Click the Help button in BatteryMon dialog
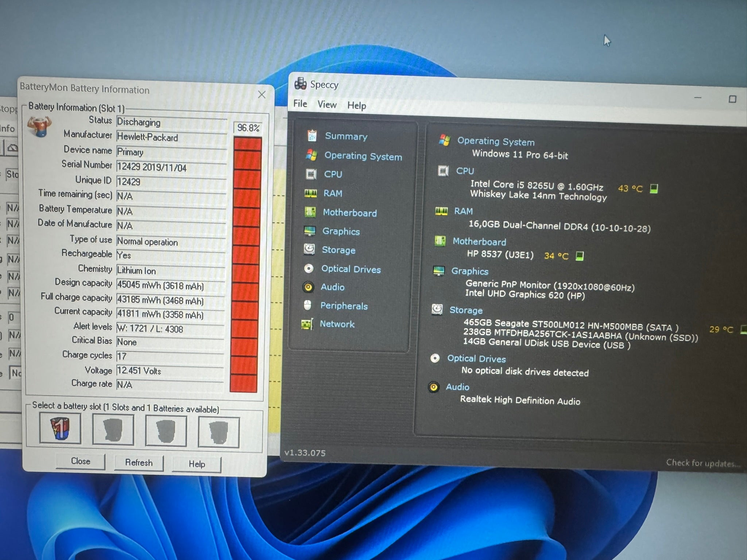 (197, 464)
